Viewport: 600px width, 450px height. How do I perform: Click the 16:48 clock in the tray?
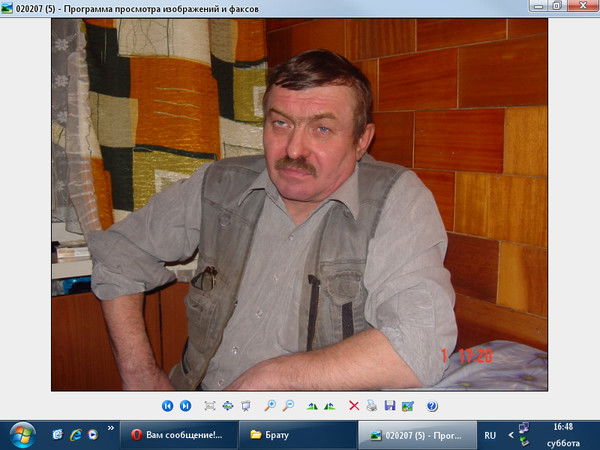pyautogui.click(x=563, y=427)
